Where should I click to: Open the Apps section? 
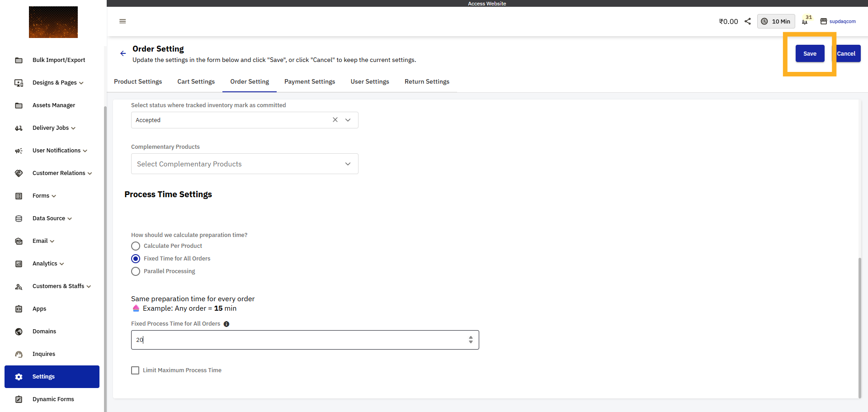39,308
